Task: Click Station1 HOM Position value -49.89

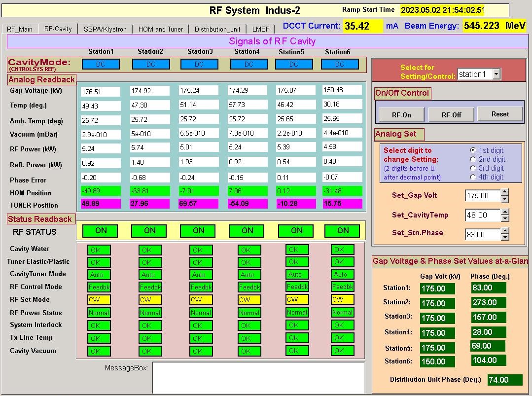Action: [101, 191]
